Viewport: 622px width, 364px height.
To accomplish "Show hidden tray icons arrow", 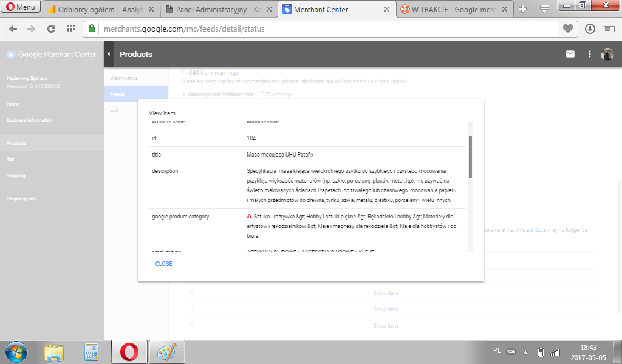I will point(525,352).
